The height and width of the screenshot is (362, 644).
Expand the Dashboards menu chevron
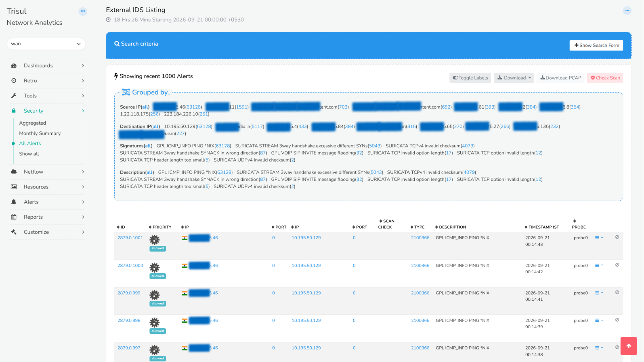(x=83, y=66)
